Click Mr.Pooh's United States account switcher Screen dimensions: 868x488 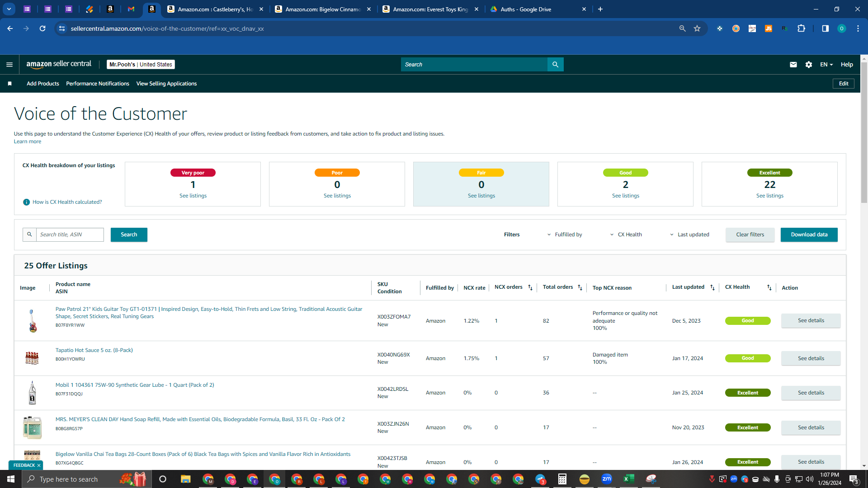coord(141,65)
